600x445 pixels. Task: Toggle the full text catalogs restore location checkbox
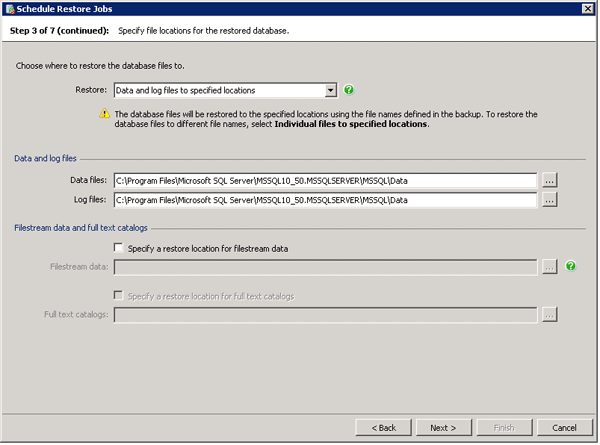(x=120, y=296)
